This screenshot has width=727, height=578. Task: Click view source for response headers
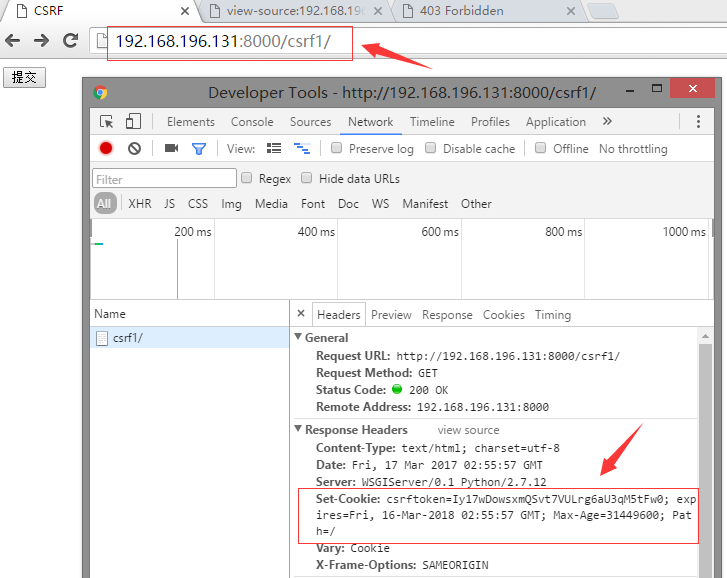click(x=468, y=430)
